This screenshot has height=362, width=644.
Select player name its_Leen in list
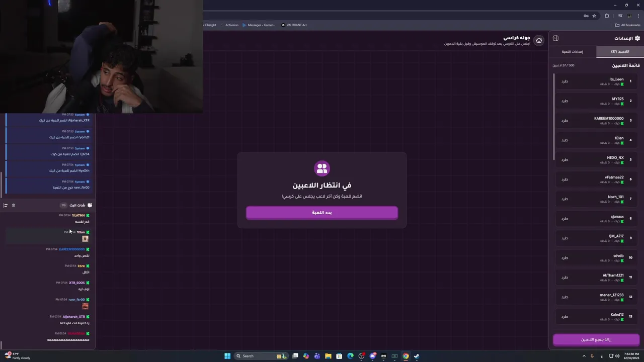pyautogui.click(x=616, y=79)
